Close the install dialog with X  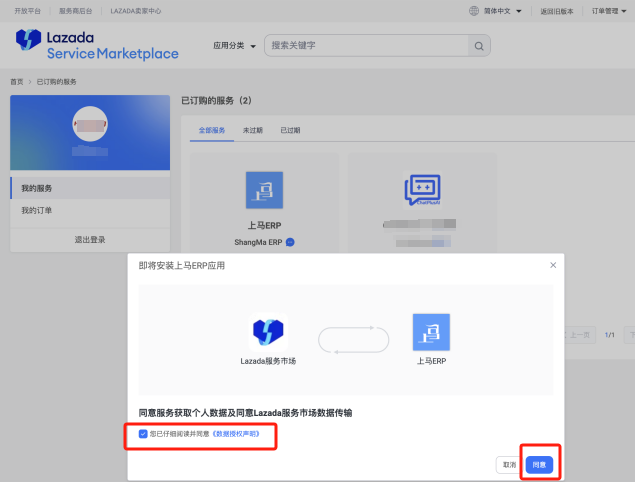553,265
